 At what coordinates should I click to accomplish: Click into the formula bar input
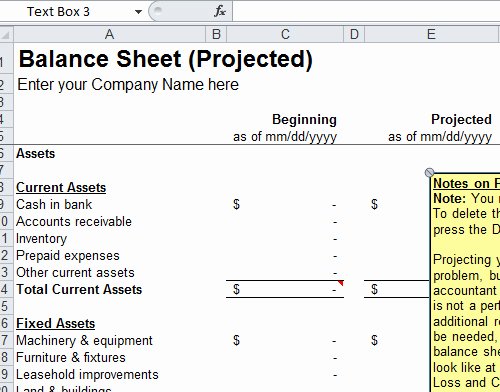pyautogui.click(x=366, y=12)
